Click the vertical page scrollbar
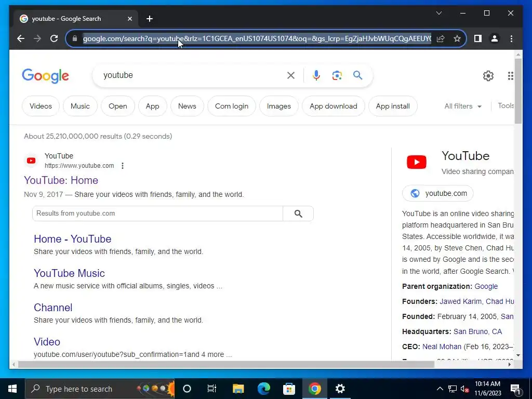This screenshot has width=532, height=399. pyautogui.click(x=518, y=91)
